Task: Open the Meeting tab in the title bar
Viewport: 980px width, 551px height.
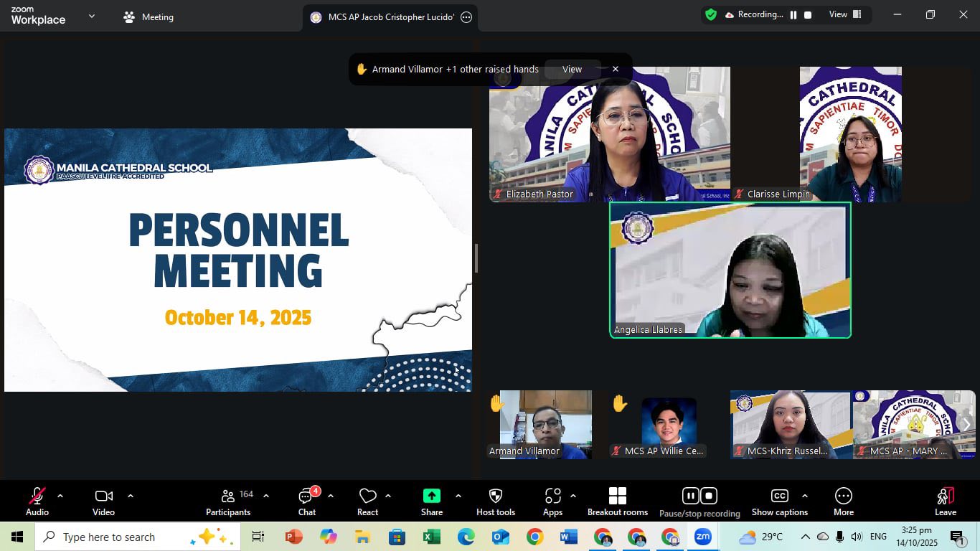Action: tap(149, 17)
